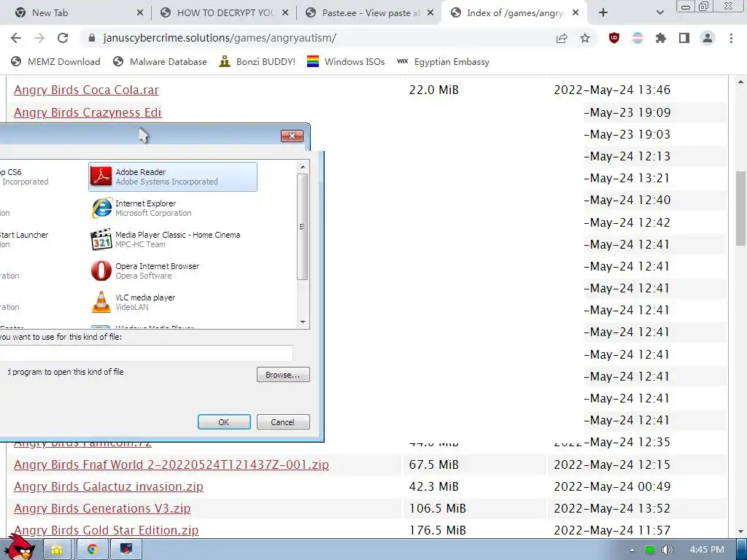Open the Extensions puzzle piece menu
The width and height of the screenshot is (747, 560).
(661, 38)
